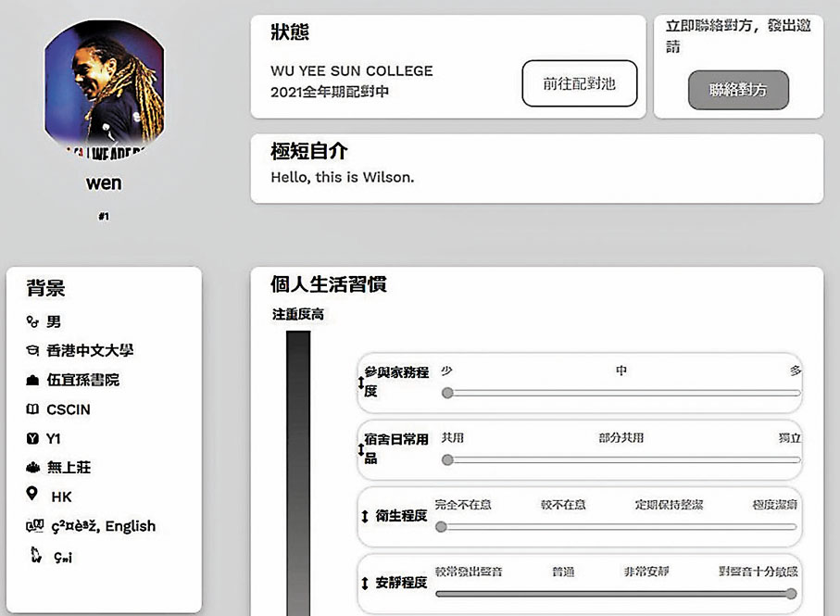
Task: Open the wen profile avatar photo
Action: 104,92
